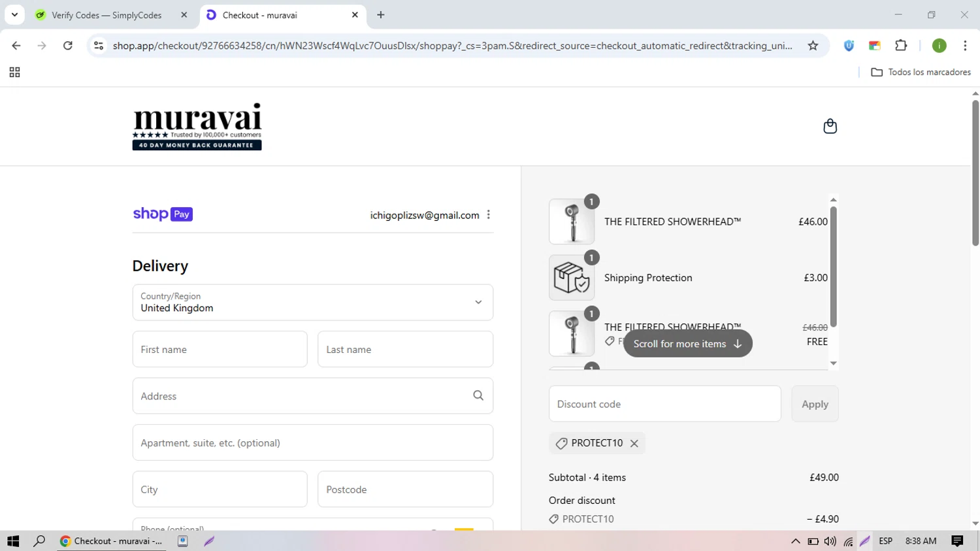Click the Order discount label
The image size is (980, 551).
582,501
